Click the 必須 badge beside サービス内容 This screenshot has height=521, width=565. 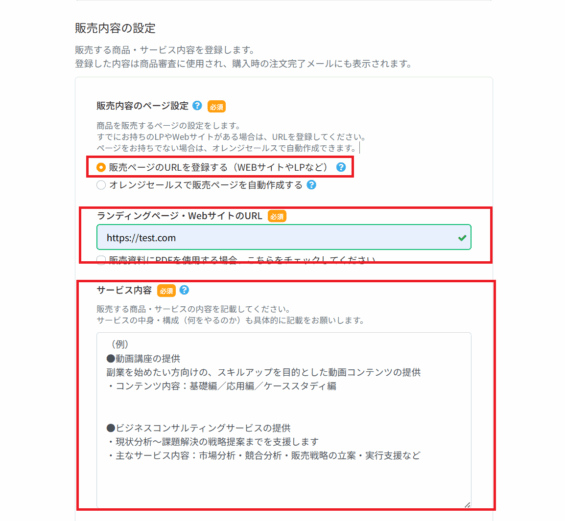click(x=166, y=291)
